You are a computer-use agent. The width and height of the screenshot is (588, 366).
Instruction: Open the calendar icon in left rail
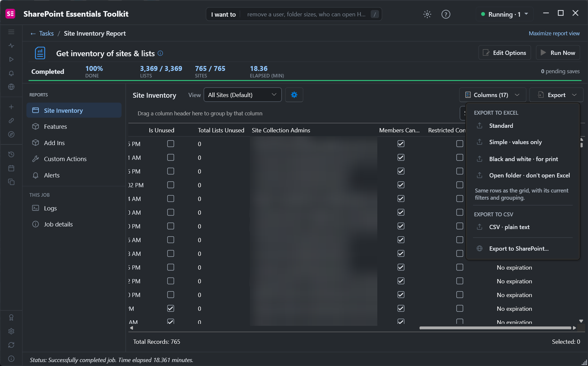[11, 168]
